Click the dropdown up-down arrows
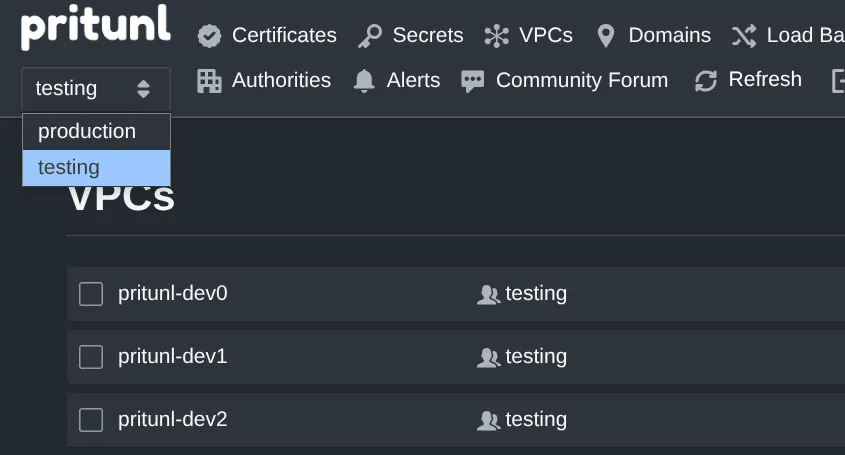Screen dimensions: 845x455 click(143, 89)
